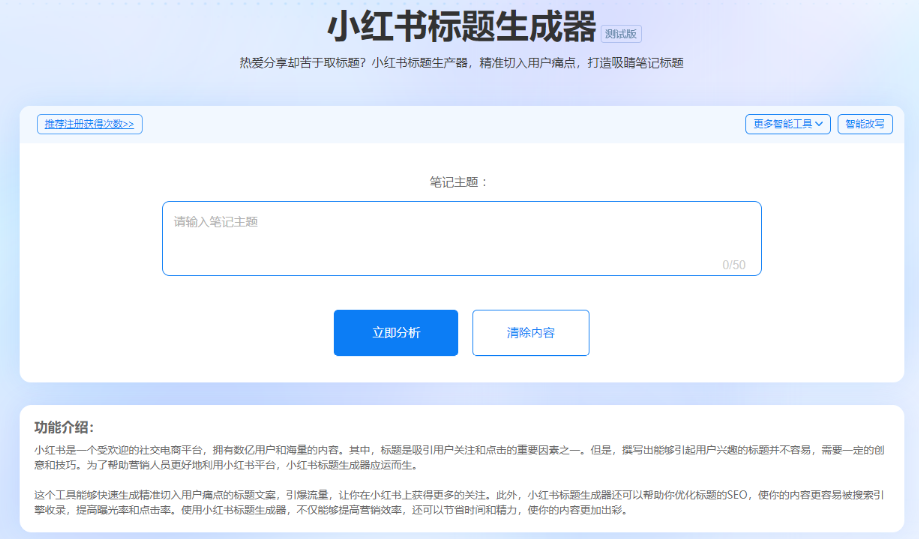Clear input with the 清除内容 button
This screenshot has height=539, width=919.
click(x=530, y=333)
